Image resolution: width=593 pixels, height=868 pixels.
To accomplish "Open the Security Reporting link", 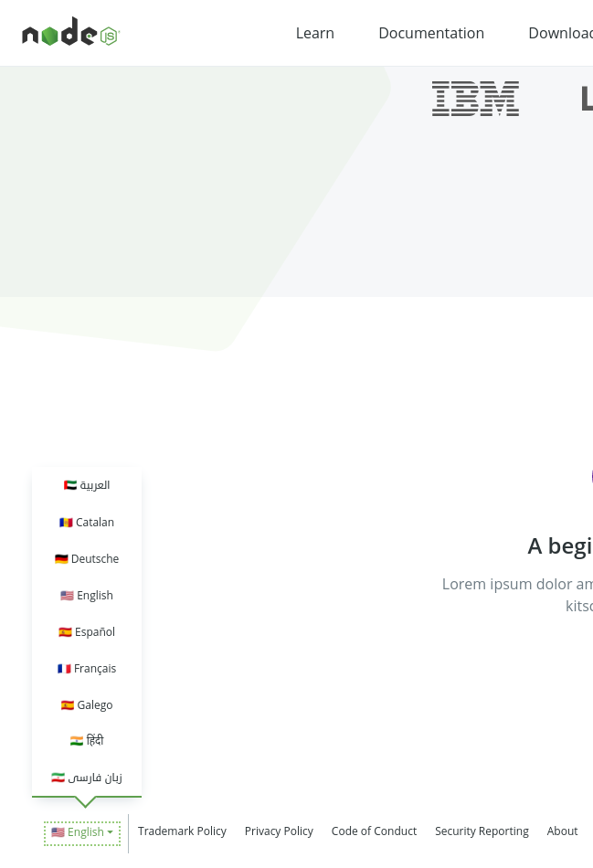I will point(482,831).
